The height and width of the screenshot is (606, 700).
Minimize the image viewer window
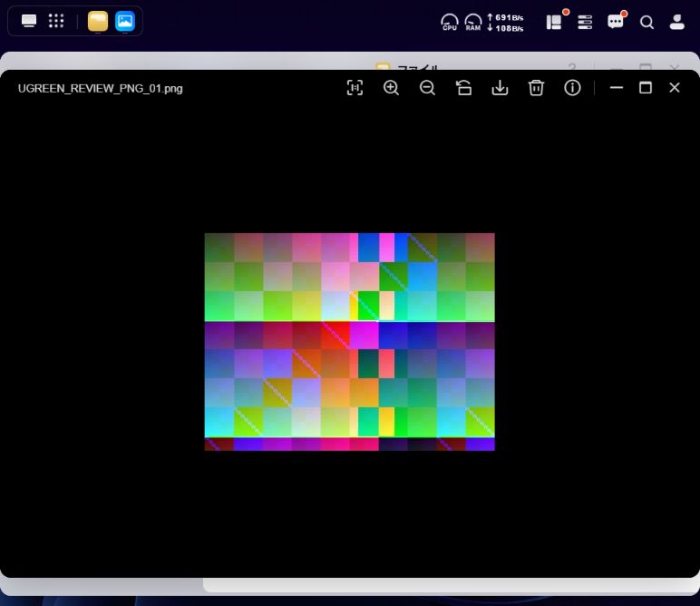click(x=617, y=87)
